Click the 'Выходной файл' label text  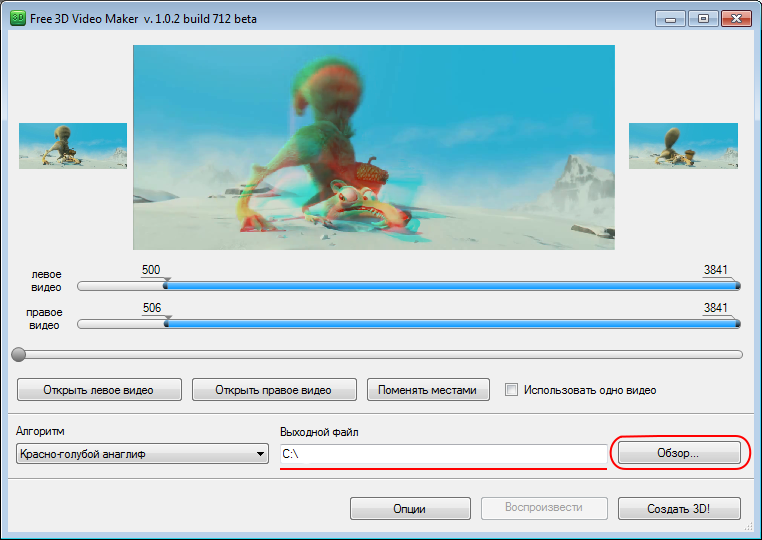(319, 432)
